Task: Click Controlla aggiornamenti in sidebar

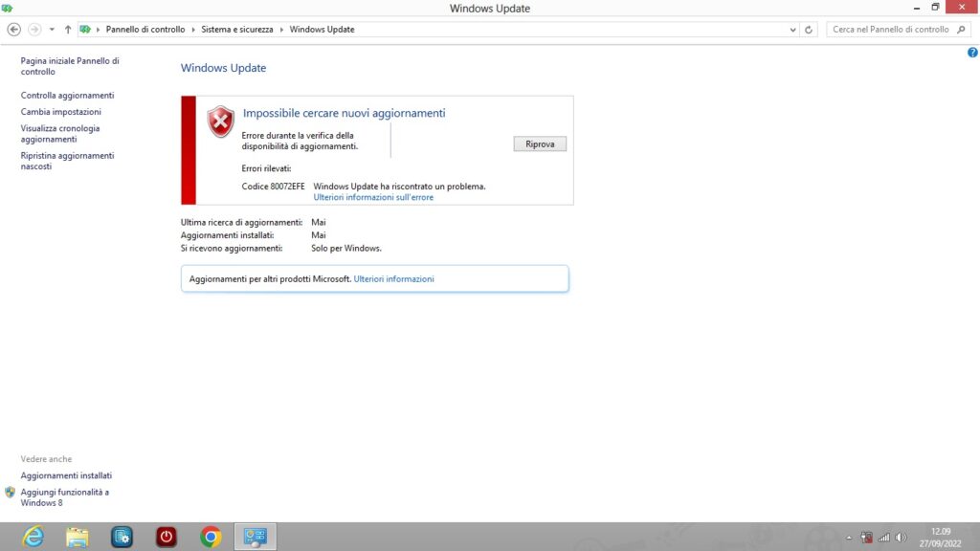Action: (x=68, y=95)
